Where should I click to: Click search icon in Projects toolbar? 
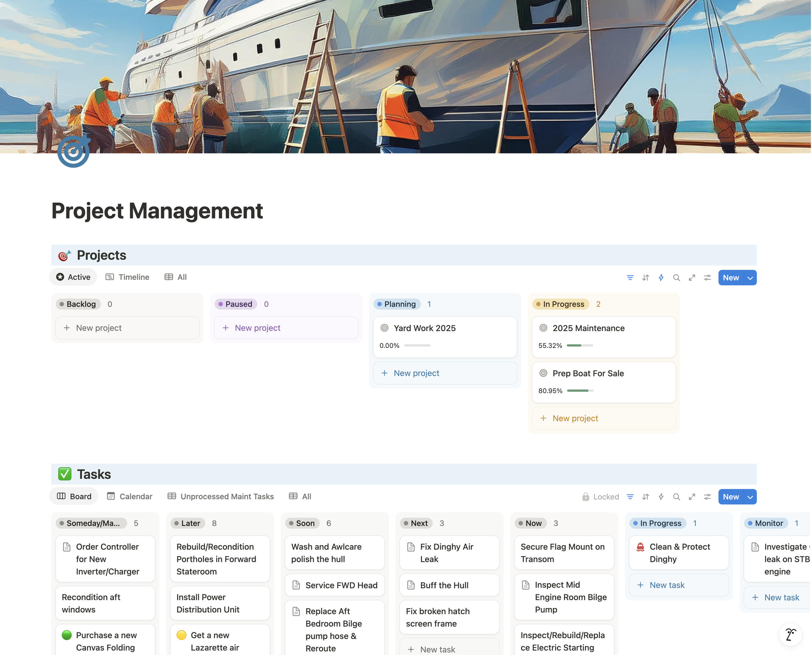(x=677, y=278)
